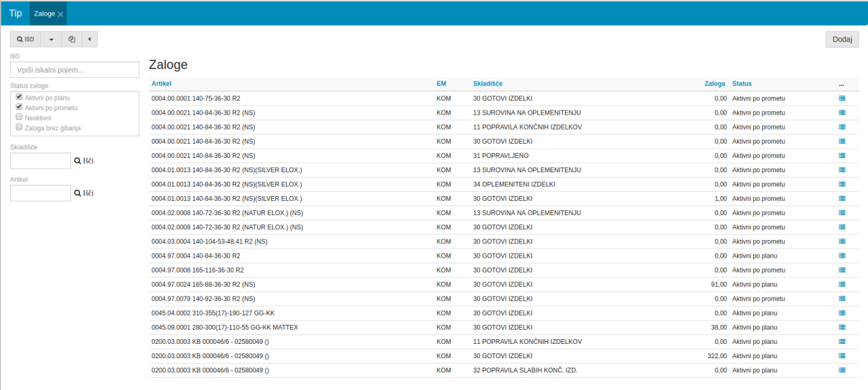Image resolution: width=868 pixels, height=390 pixels.
Task: Check the Zaloga brez gibanja option
Action: (x=20, y=127)
